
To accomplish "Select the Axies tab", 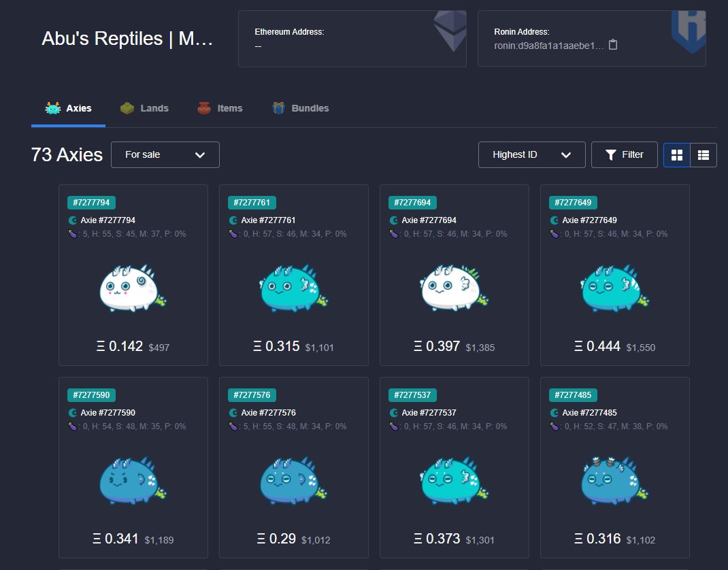I will pos(68,108).
